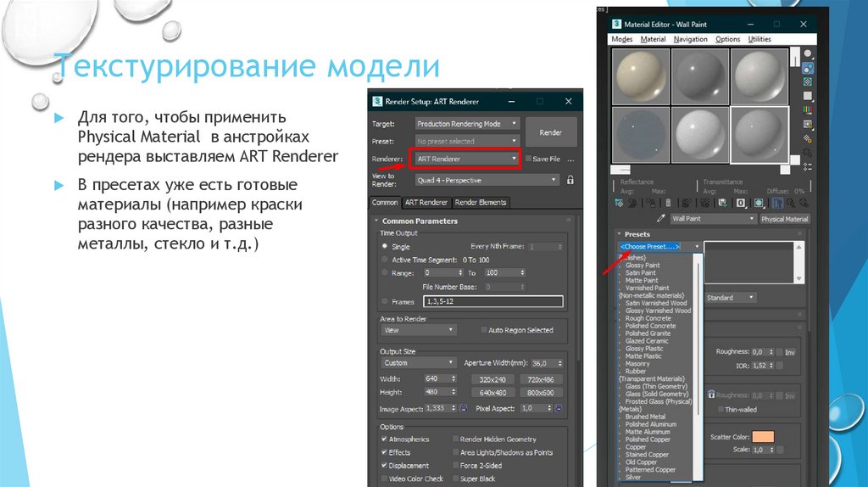Click the Physical Material type button
Screen dimensions: 868x487
click(784, 219)
